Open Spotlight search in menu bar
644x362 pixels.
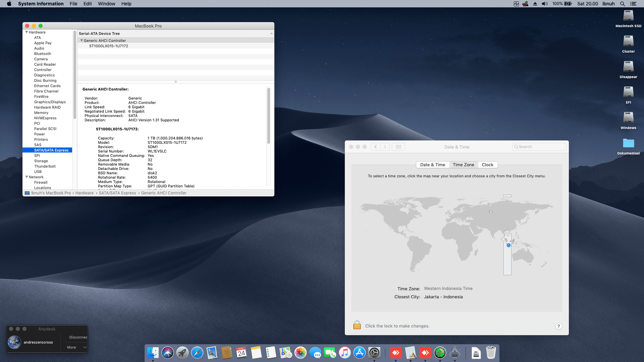point(623,4)
